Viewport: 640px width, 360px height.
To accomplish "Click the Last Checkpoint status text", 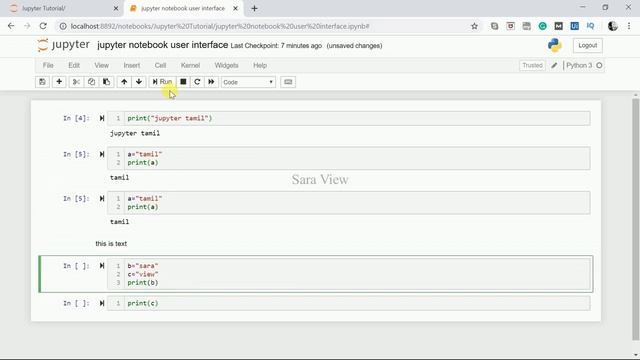I will coord(276,46).
